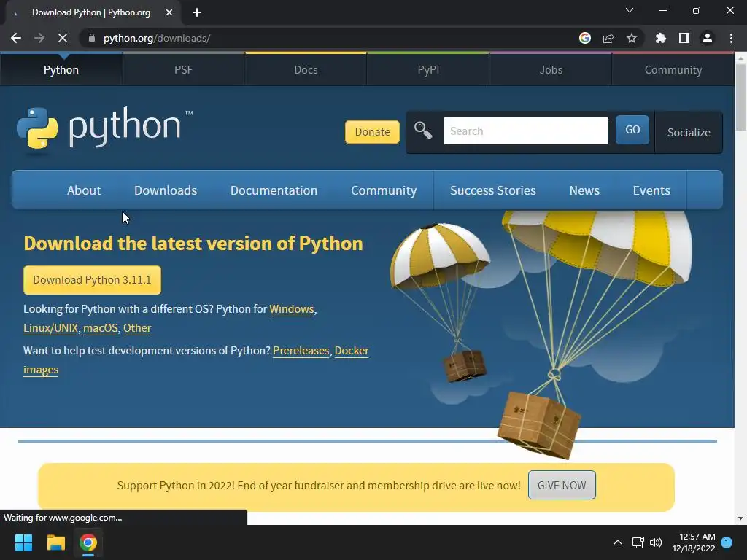Open the tab search chevron
747x560 pixels.
coord(630,10)
